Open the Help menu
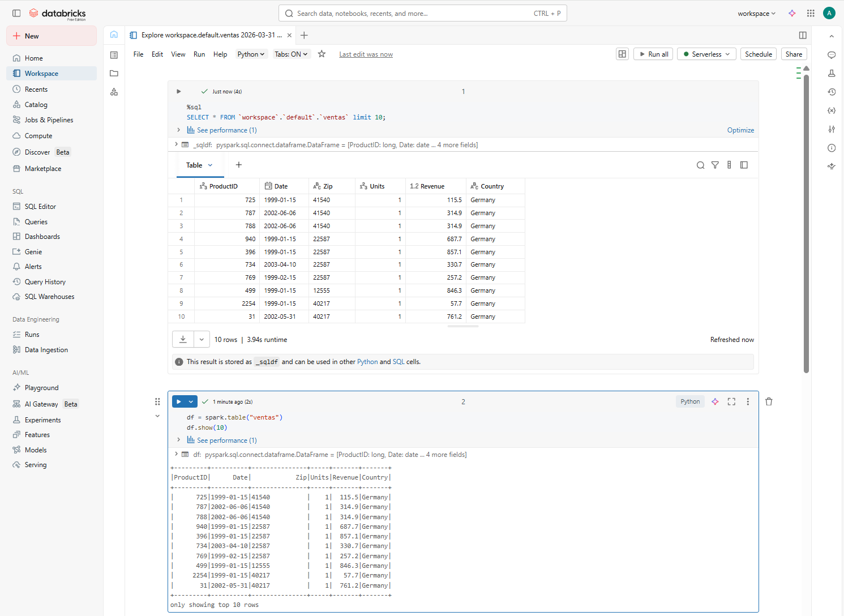The width and height of the screenshot is (844, 616). tap(220, 54)
